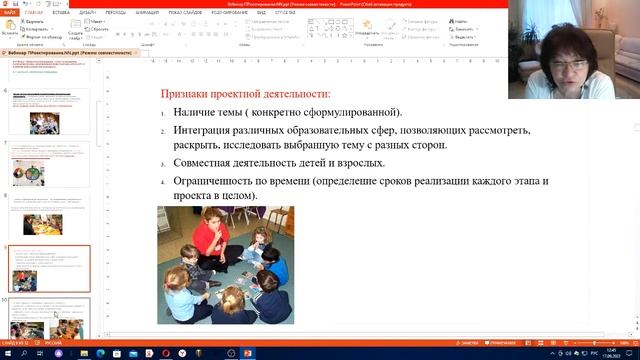Viewport: 640px width, 360px height.
Task: Click Найти find button
Action: [x=458, y=21]
